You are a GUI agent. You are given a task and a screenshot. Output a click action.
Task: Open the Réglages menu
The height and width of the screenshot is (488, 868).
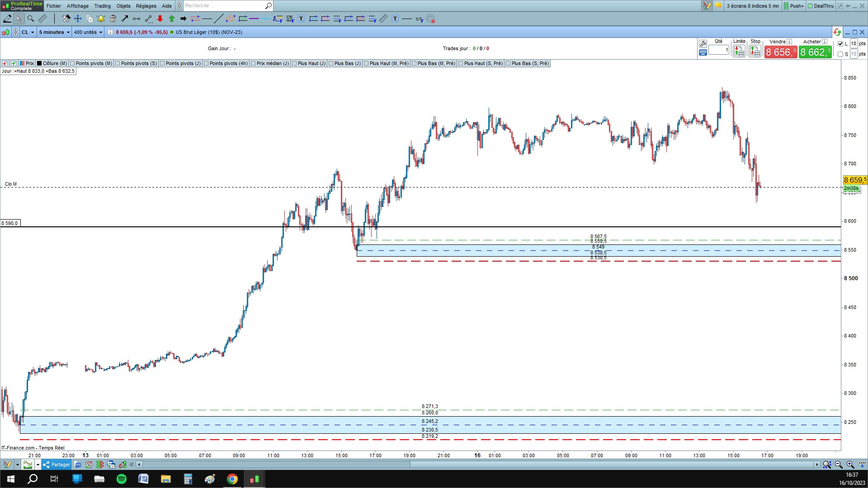(x=146, y=6)
